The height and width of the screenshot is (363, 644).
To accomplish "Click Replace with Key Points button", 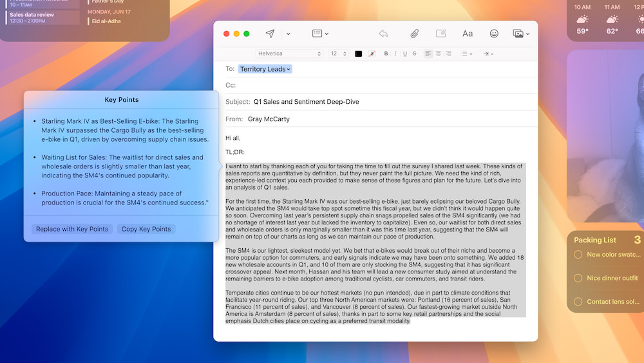I will point(72,229).
